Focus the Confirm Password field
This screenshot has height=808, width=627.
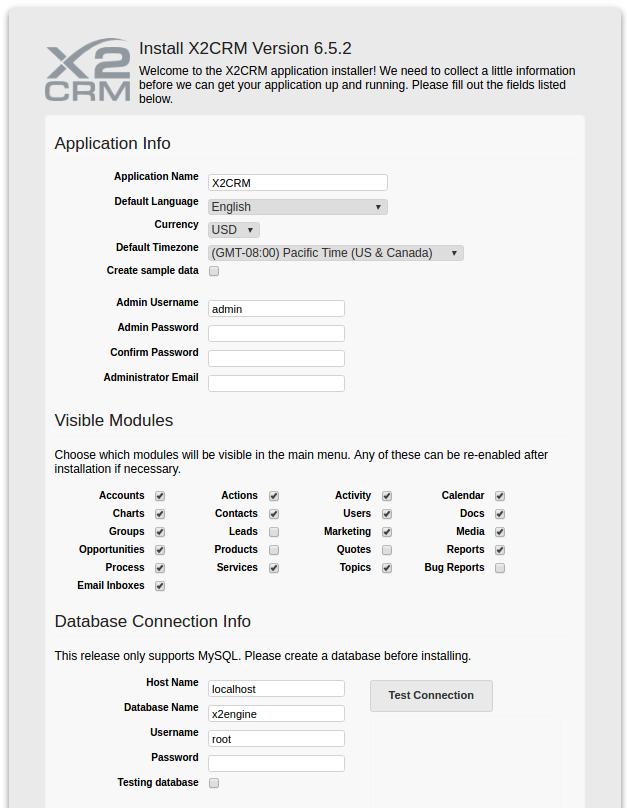click(276, 359)
